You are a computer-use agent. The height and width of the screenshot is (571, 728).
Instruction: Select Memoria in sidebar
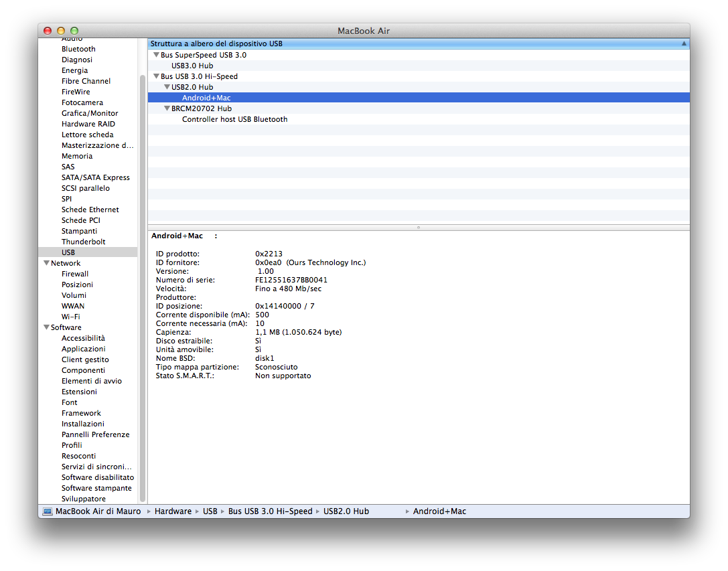(76, 156)
